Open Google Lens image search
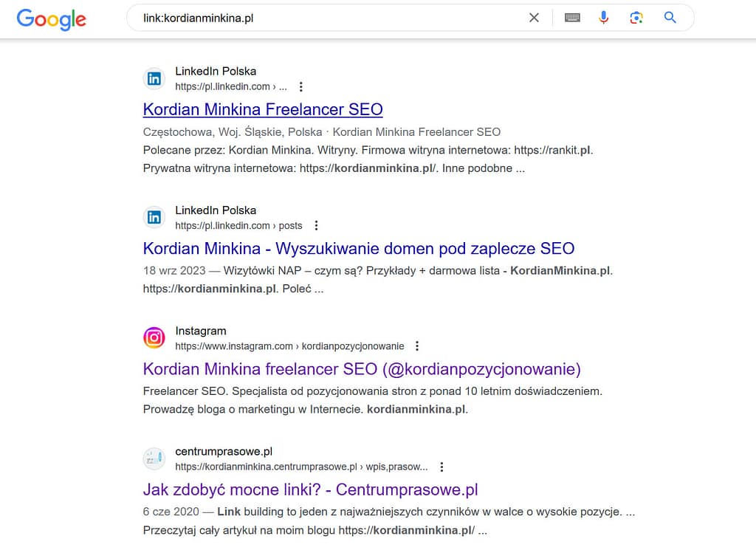The image size is (756, 550). [x=636, y=17]
